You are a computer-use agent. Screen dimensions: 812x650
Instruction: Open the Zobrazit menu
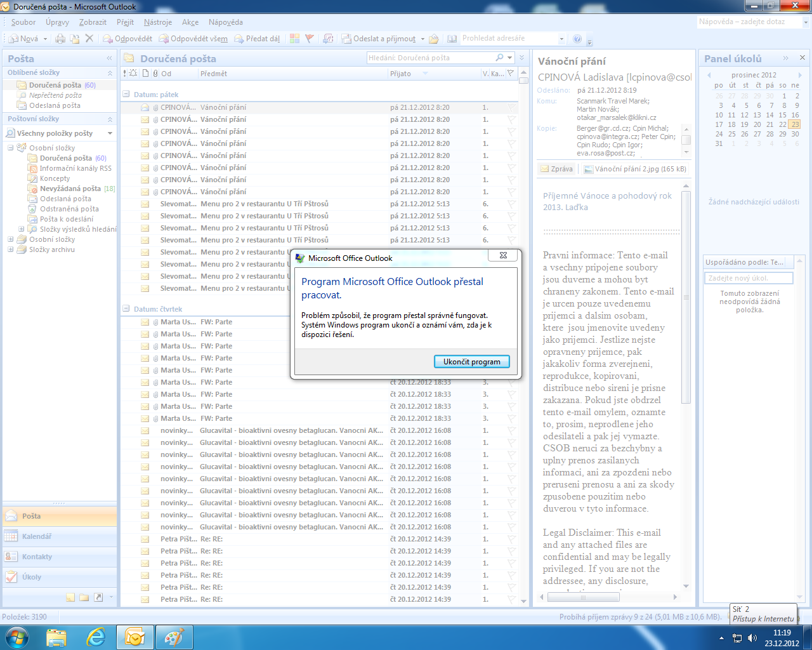[x=93, y=22]
